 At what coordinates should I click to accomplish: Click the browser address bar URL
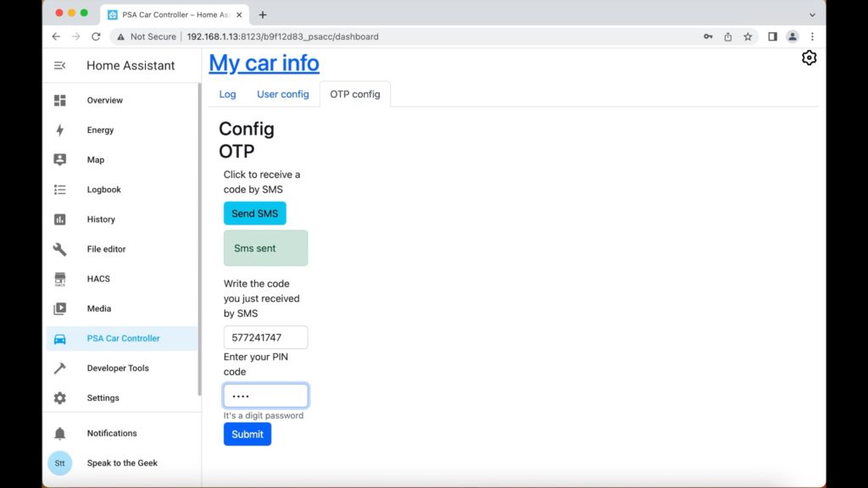[283, 36]
